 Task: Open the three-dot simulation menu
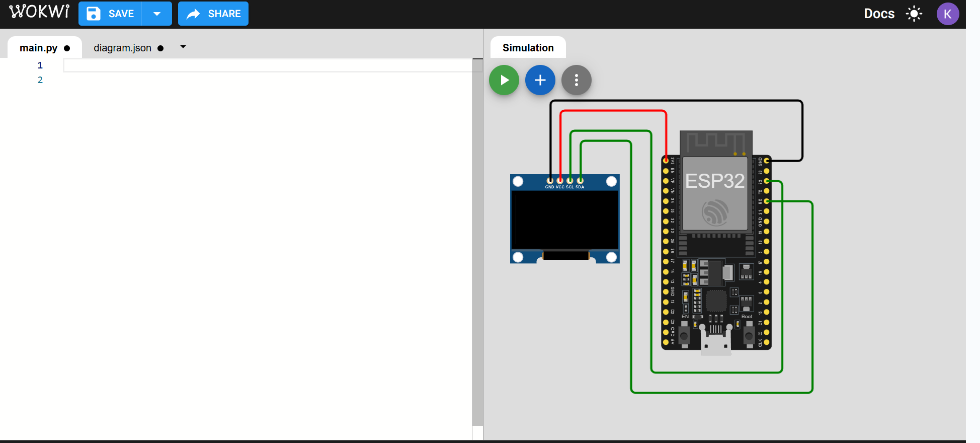pos(577,80)
